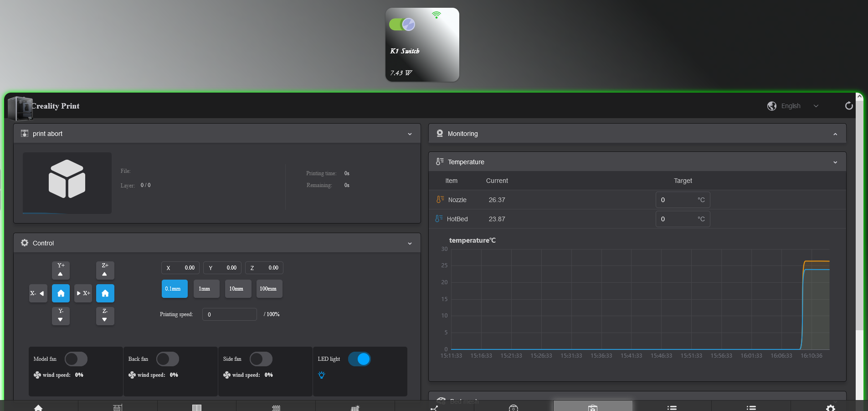Move axis with the X+ arrow button
The image size is (868, 411).
coord(83,293)
